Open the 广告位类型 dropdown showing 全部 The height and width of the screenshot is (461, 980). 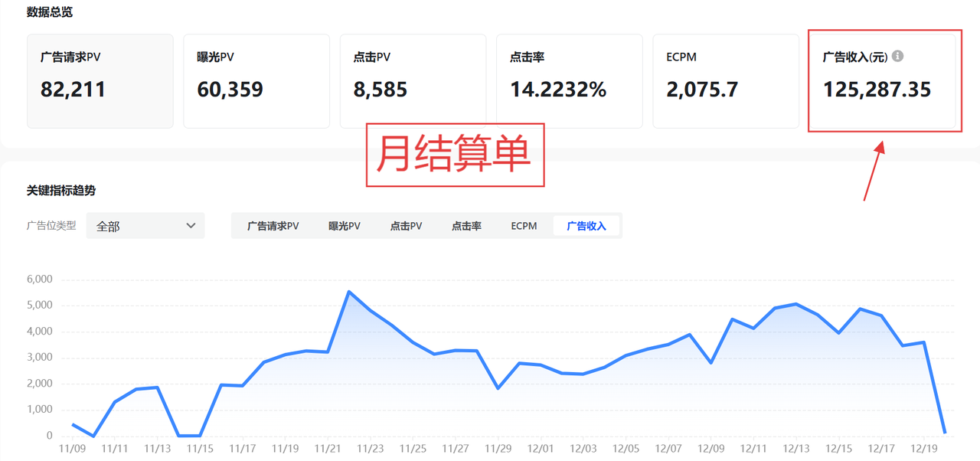coord(145,226)
